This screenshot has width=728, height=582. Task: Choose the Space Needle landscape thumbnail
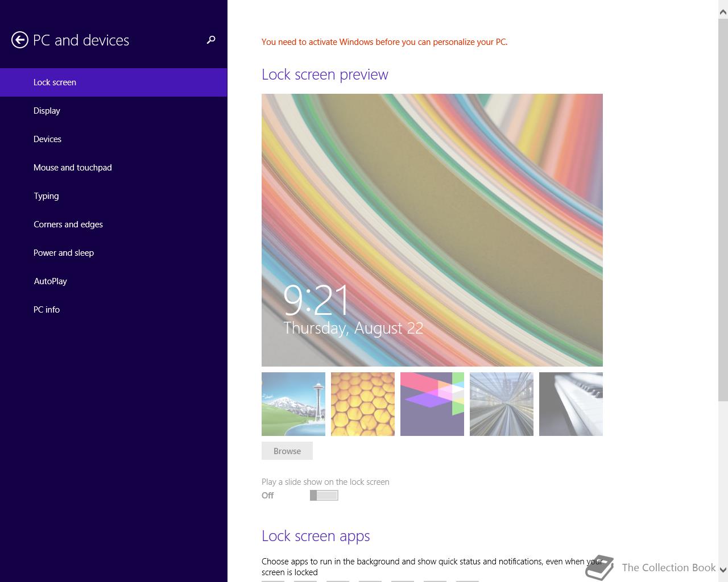click(x=293, y=404)
